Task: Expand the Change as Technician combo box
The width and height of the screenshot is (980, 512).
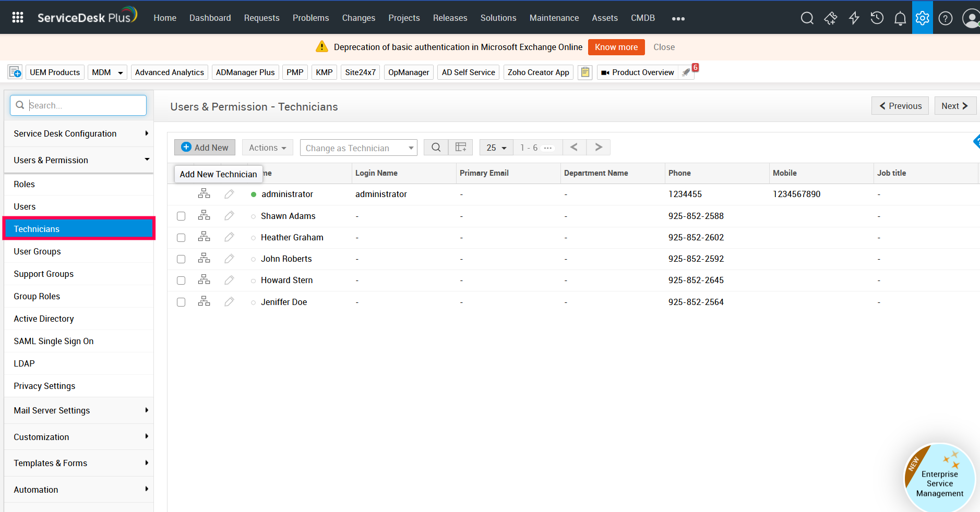Action: (x=358, y=148)
